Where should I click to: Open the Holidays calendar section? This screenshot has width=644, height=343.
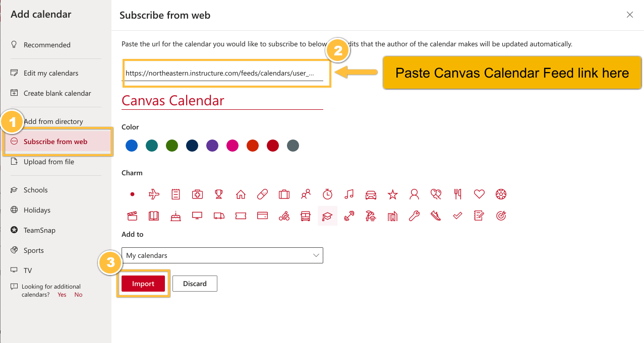tap(37, 210)
